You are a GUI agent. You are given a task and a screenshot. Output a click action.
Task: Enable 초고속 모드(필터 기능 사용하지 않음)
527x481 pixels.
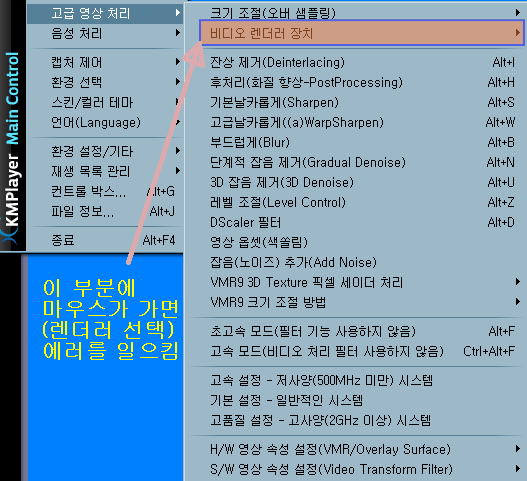coord(356,331)
